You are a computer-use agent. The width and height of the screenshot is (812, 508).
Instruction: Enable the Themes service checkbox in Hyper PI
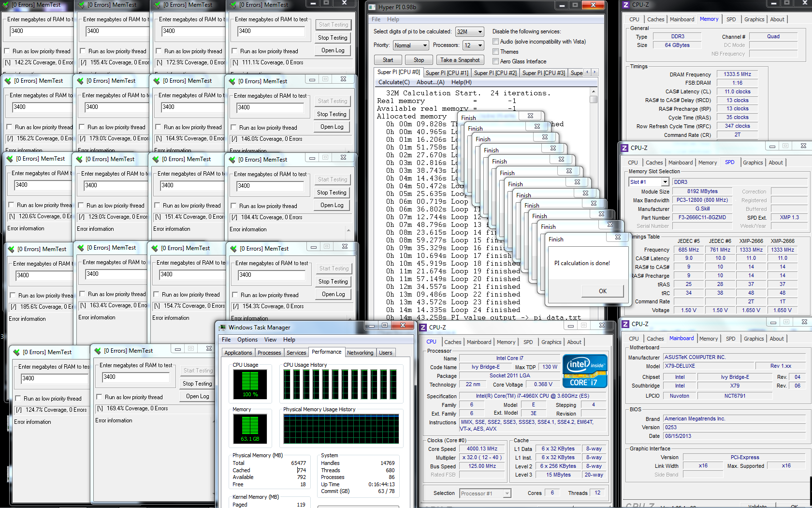[x=495, y=51]
